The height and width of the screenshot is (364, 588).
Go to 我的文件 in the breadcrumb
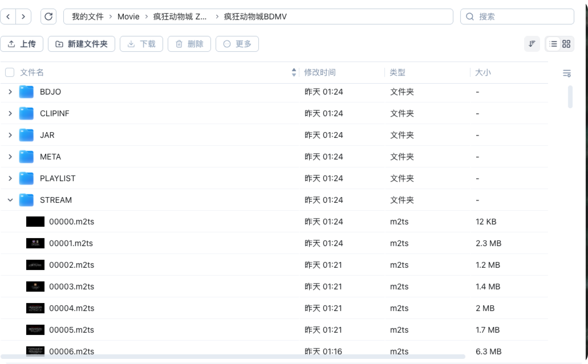(88, 17)
